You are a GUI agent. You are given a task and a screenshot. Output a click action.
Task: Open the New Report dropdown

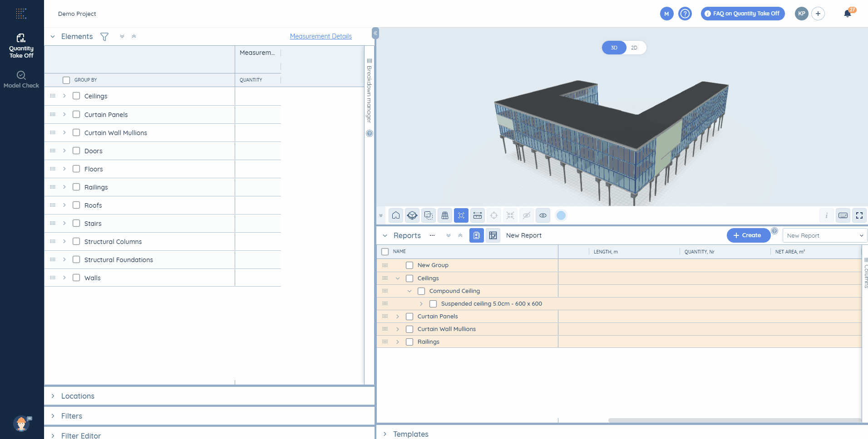825,235
